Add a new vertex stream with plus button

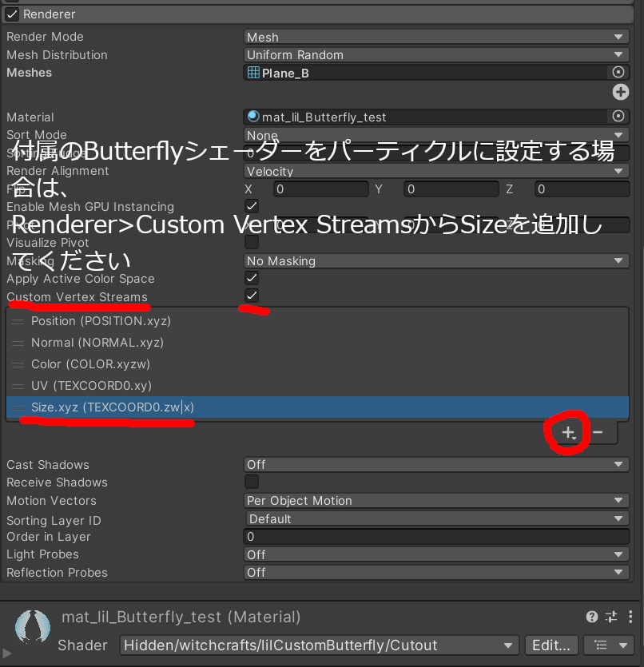[567, 432]
